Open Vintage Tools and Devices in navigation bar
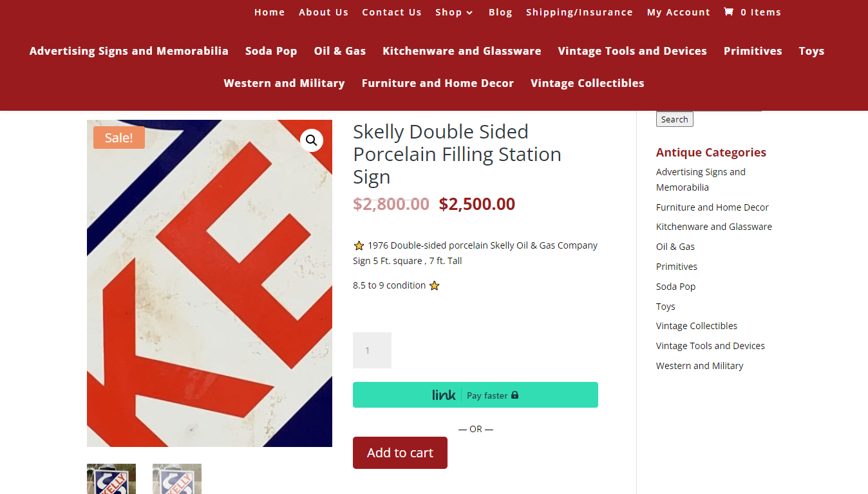868x494 pixels. pyautogui.click(x=632, y=51)
